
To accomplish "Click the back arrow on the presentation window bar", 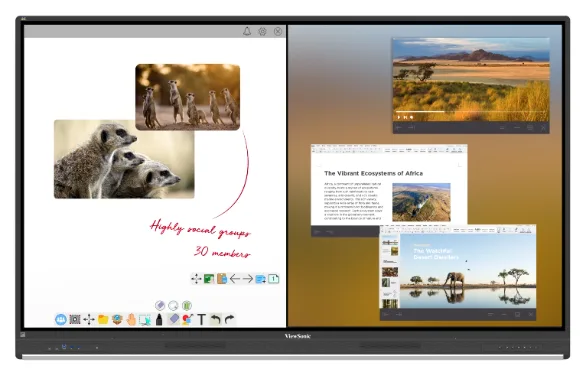I will pos(386,314).
